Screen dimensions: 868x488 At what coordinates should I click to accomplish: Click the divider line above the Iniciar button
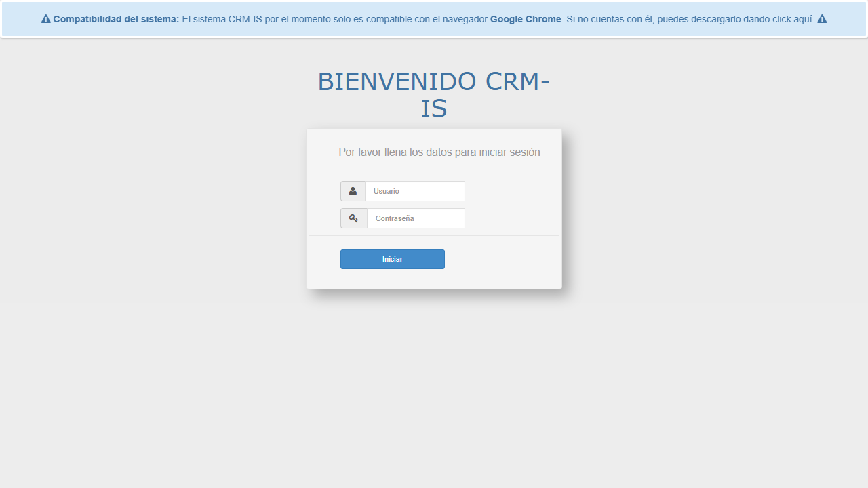tap(434, 235)
